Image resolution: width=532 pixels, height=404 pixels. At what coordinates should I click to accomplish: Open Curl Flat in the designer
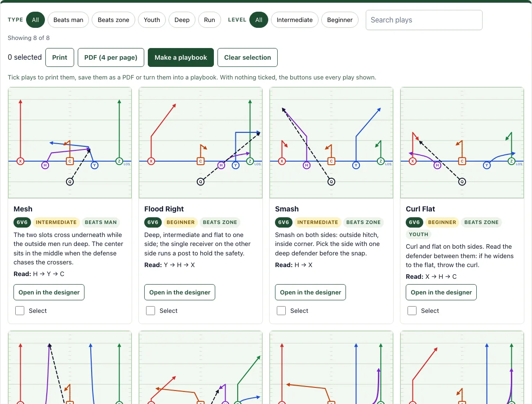pyautogui.click(x=441, y=292)
